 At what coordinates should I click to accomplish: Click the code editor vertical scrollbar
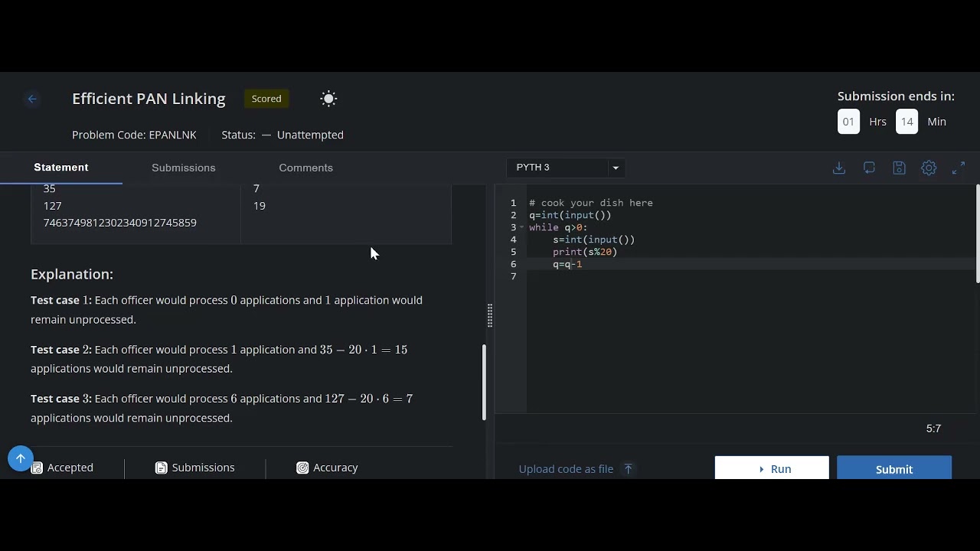[978, 234]
